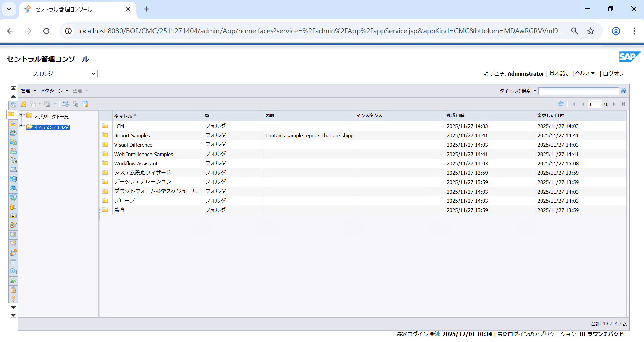
Task: Open the envelope inbox icon in sidebar
Action: (13, 170)
